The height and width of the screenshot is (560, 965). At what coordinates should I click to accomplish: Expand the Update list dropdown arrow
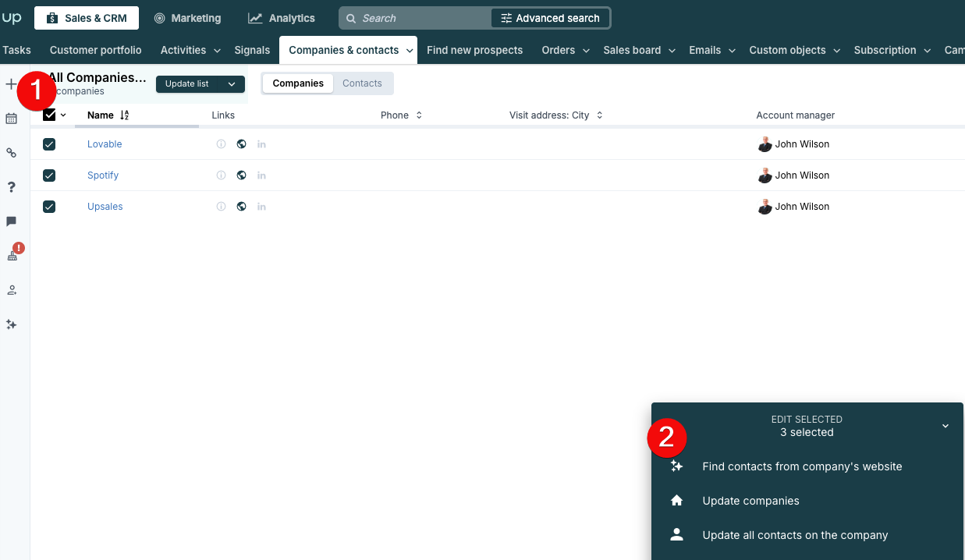click(232, 84)
